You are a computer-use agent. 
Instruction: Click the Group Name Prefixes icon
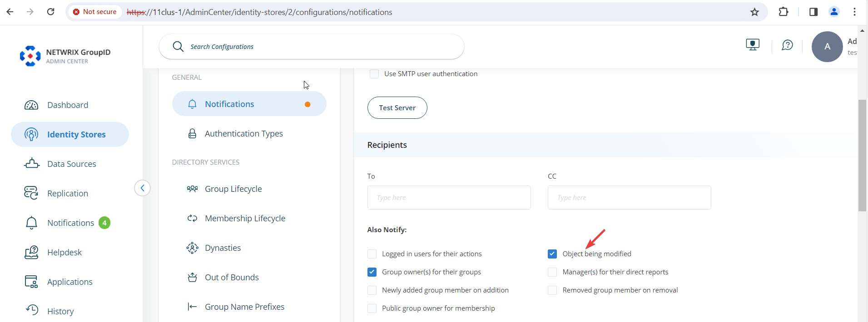192,307
